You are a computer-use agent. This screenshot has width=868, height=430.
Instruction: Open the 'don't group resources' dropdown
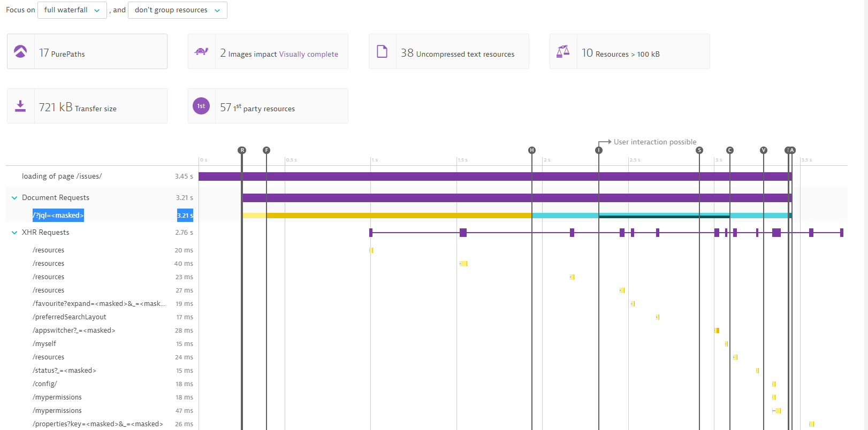click(177, 10)
